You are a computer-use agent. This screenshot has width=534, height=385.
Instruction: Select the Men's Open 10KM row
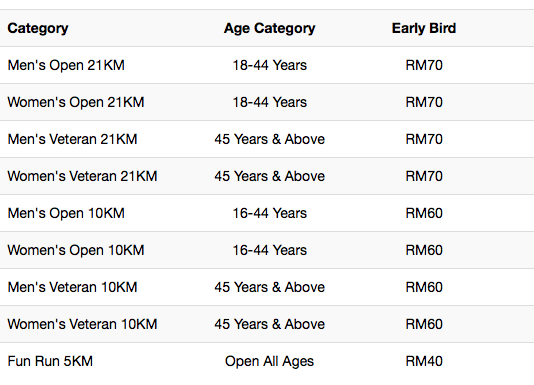click(267, 213)
